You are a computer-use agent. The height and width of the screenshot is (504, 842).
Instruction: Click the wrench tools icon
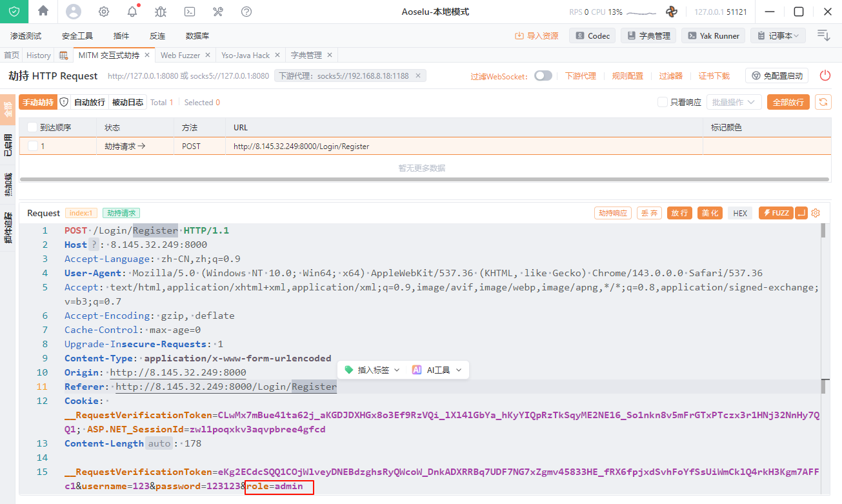218,12
